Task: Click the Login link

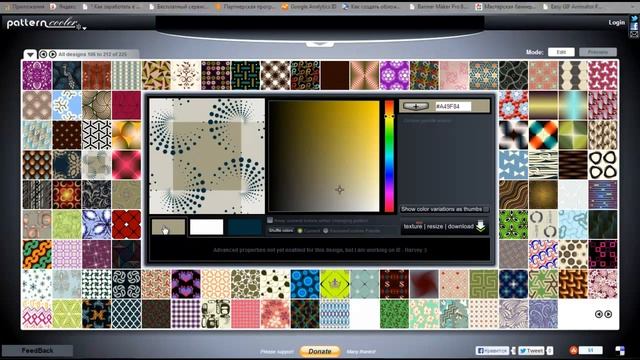Action: (616, 22)
